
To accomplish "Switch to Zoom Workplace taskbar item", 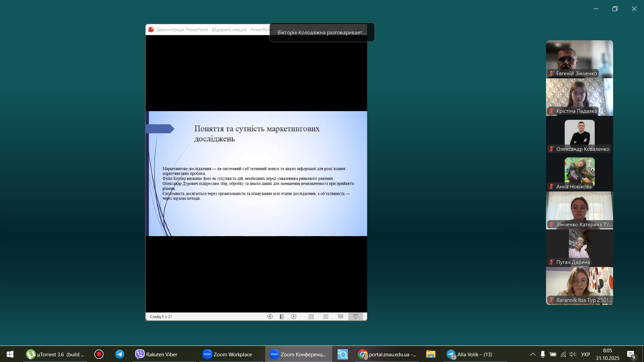I will (228, 354).
